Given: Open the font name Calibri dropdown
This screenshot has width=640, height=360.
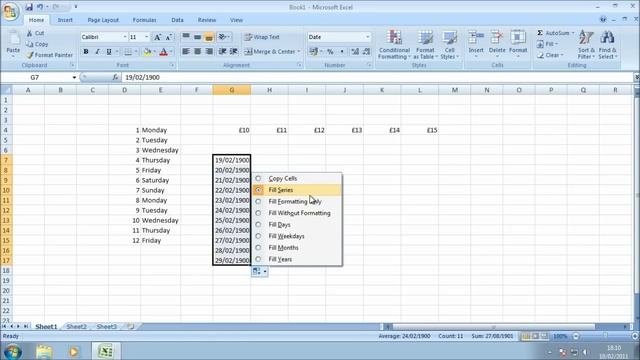Looking at the screenshot, I should coord(124,37).
